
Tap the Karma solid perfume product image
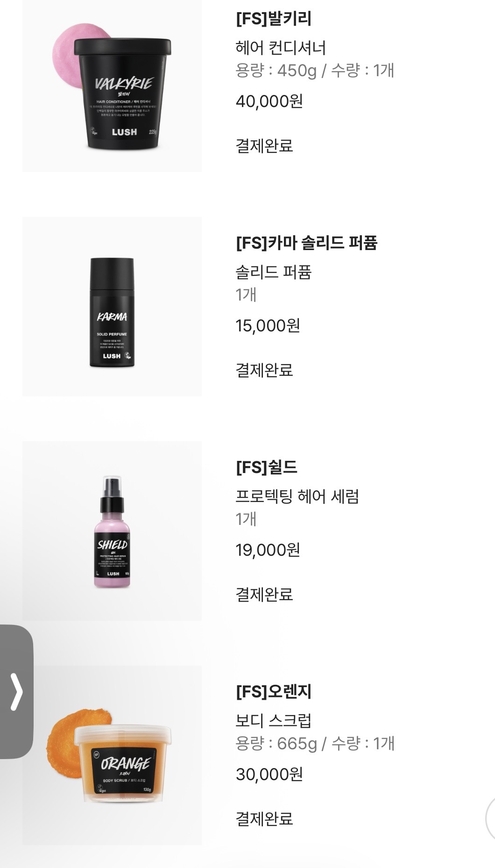coord(112,307)
